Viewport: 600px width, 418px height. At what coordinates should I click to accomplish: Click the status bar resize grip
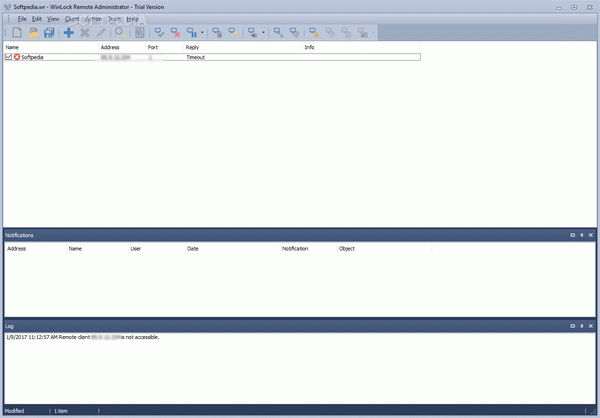[x=593, y=411]
